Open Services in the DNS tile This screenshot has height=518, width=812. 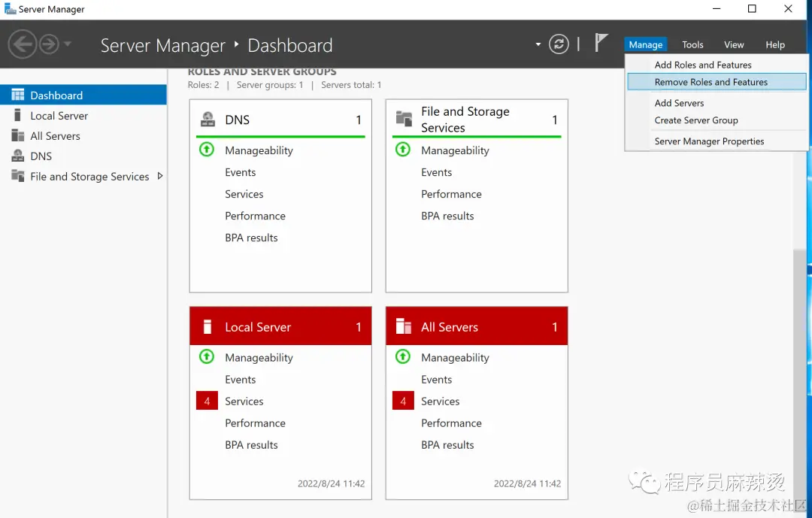[244, 194]
